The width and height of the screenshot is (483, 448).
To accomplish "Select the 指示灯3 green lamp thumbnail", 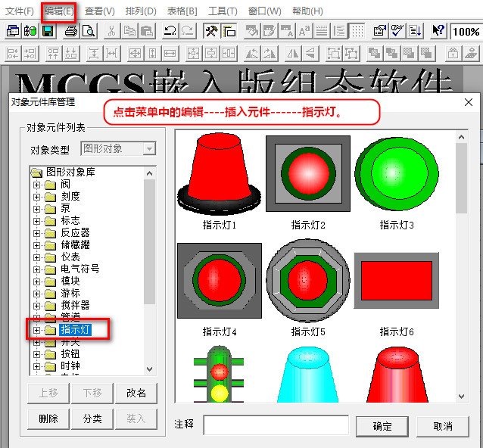I will (x=397, y=174).
